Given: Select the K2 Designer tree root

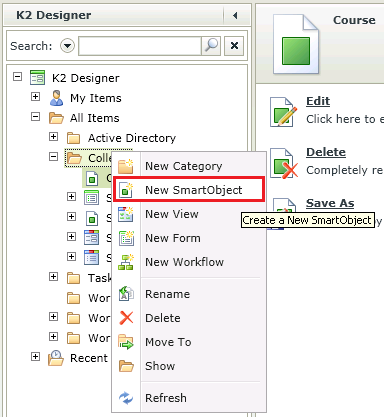Looking at the screenshot, I should point(86,78).
